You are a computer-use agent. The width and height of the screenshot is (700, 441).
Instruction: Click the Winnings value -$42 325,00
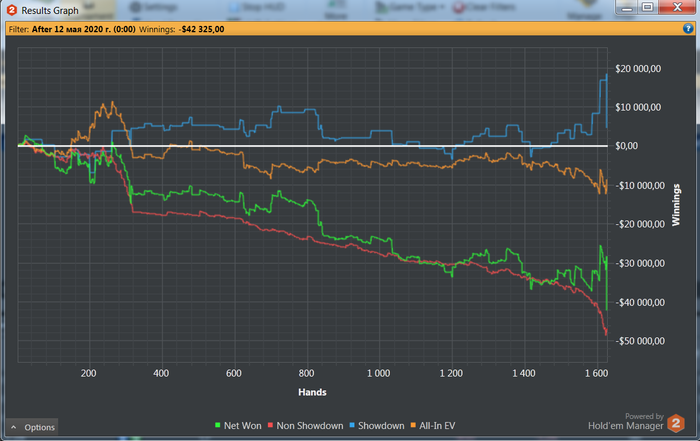point(202,29)
